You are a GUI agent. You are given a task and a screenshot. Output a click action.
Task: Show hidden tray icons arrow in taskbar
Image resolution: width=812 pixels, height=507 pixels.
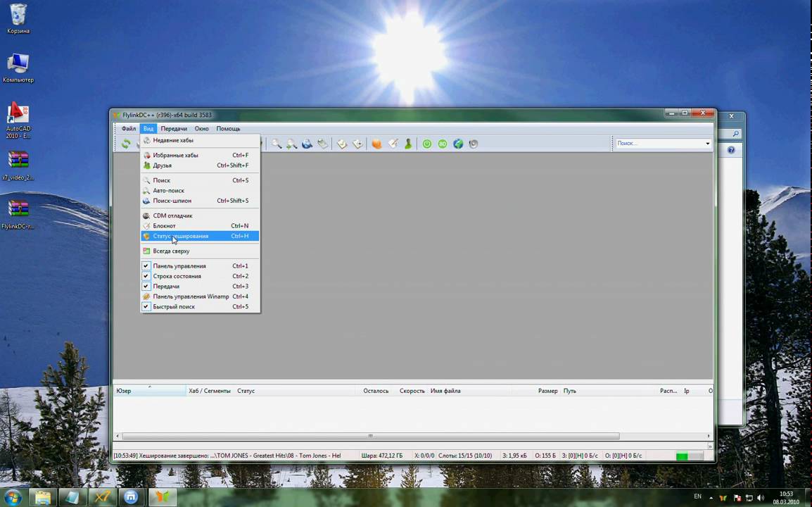coord(711,497)
